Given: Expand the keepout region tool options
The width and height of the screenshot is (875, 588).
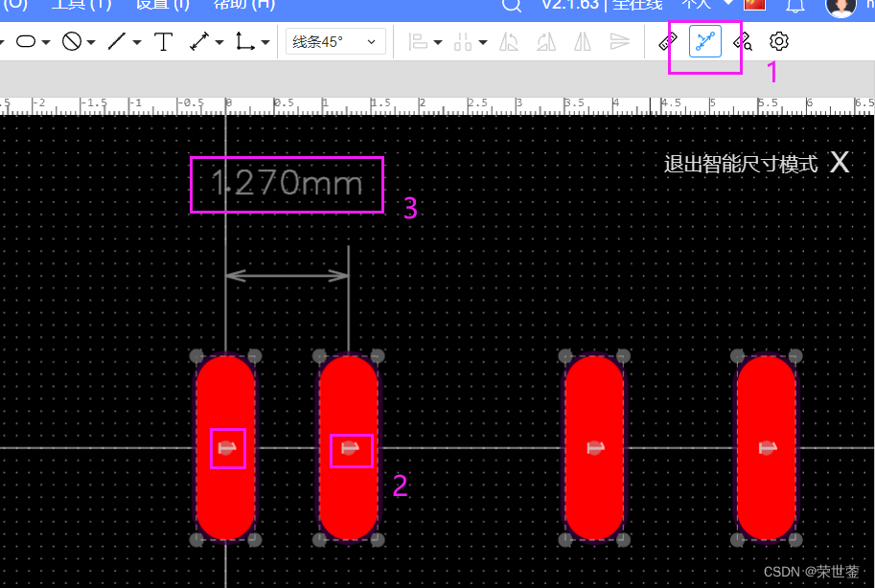Looking at the screenshot, I should coord(91,42).
